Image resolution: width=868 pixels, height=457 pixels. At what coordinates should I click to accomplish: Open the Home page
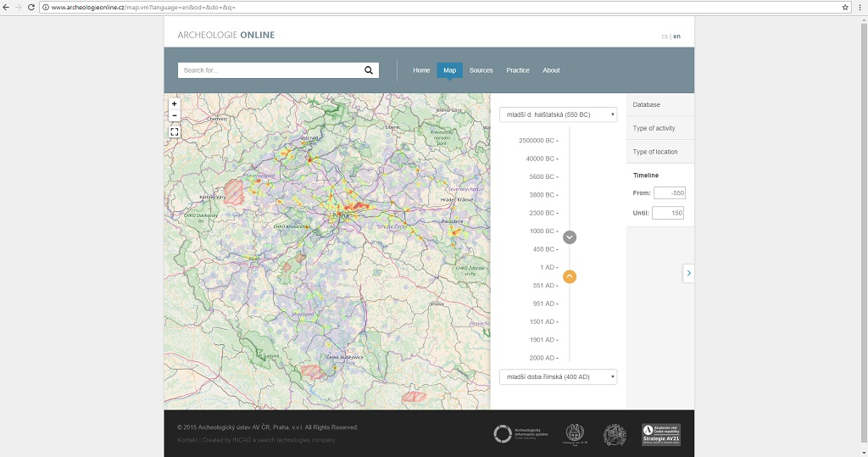coord(421,70)
